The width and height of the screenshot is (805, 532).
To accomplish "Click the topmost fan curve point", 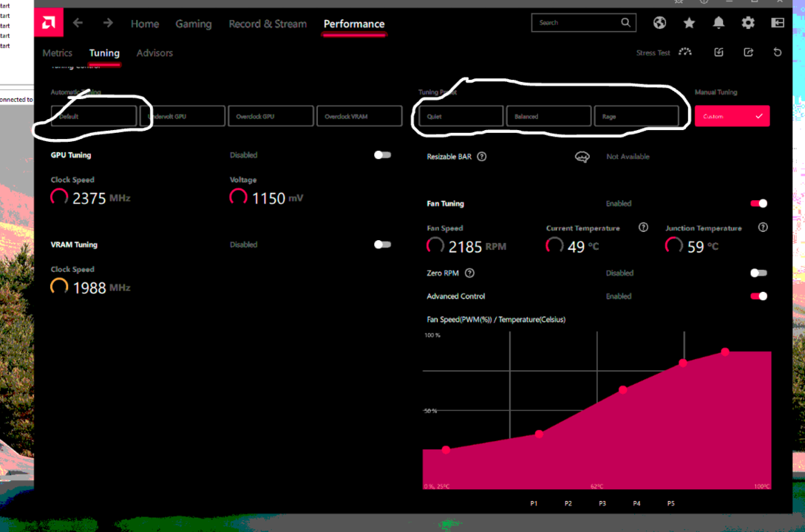I will tap(725, 352).
